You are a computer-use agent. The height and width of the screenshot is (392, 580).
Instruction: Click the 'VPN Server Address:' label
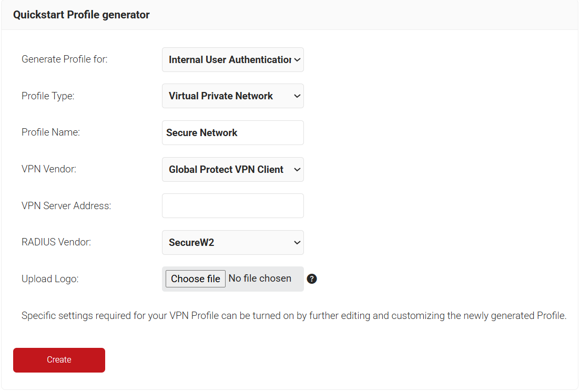pyautogui.click(x=66, y=206)
